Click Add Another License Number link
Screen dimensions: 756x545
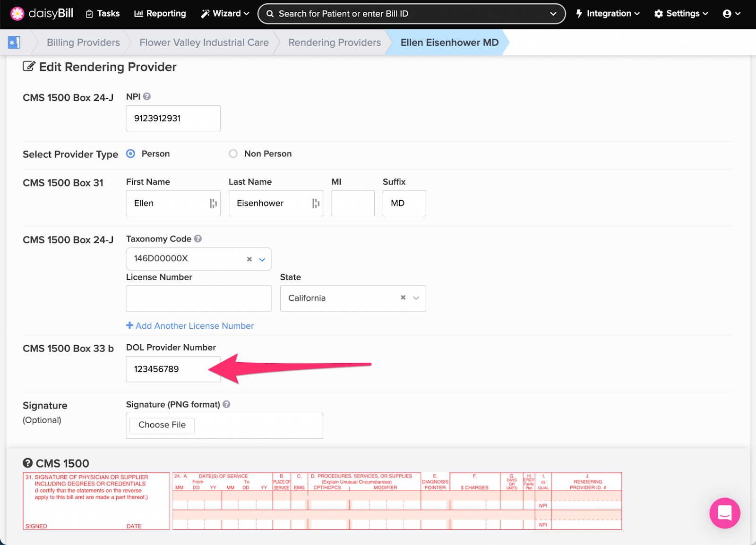tap(190, 326)
